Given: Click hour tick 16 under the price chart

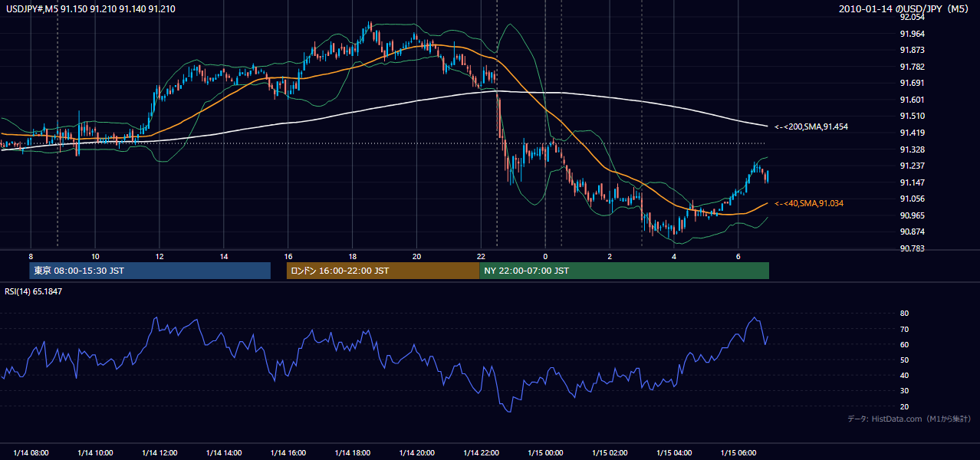Looking at the screenshot, I should pos(288,256).
